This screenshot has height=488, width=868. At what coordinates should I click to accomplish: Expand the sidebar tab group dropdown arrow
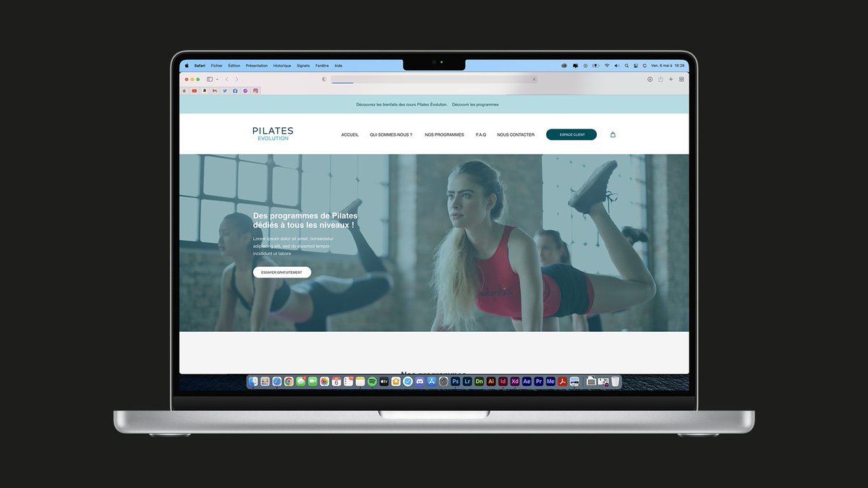[217, 80]
